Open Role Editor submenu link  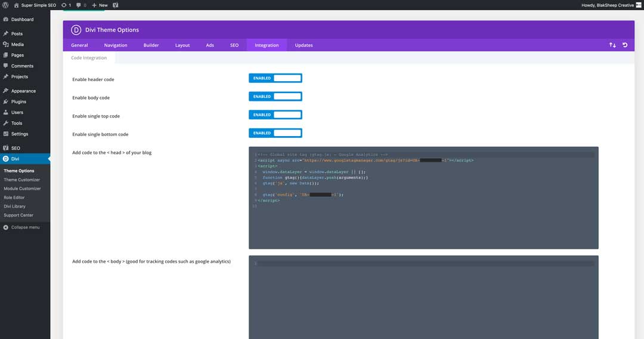pyautogui.click(x=14, y=198)
